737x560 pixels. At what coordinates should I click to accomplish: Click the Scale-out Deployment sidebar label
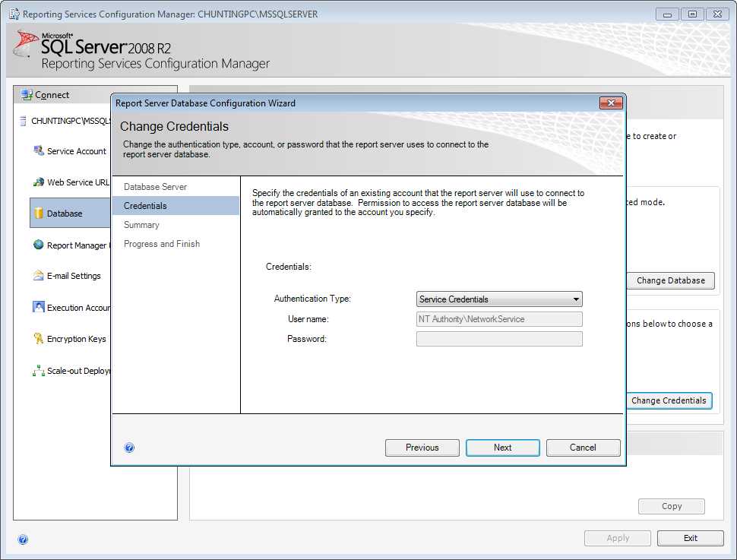coord(78,371)
